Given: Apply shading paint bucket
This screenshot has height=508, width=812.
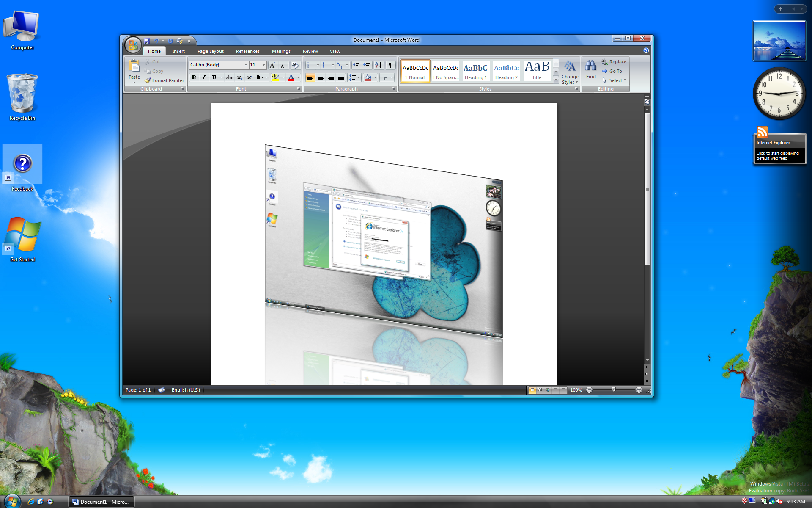Looking at the screenshot, I should point(368,77).
